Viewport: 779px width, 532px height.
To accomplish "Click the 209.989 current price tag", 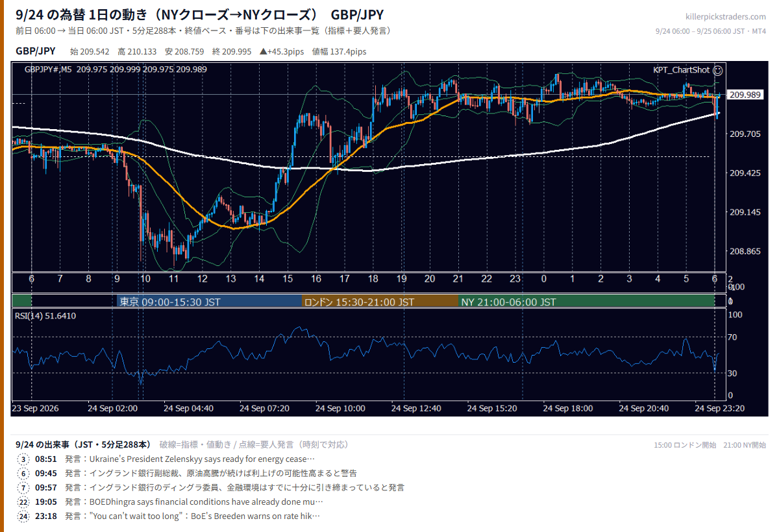I will coord(745,95).
